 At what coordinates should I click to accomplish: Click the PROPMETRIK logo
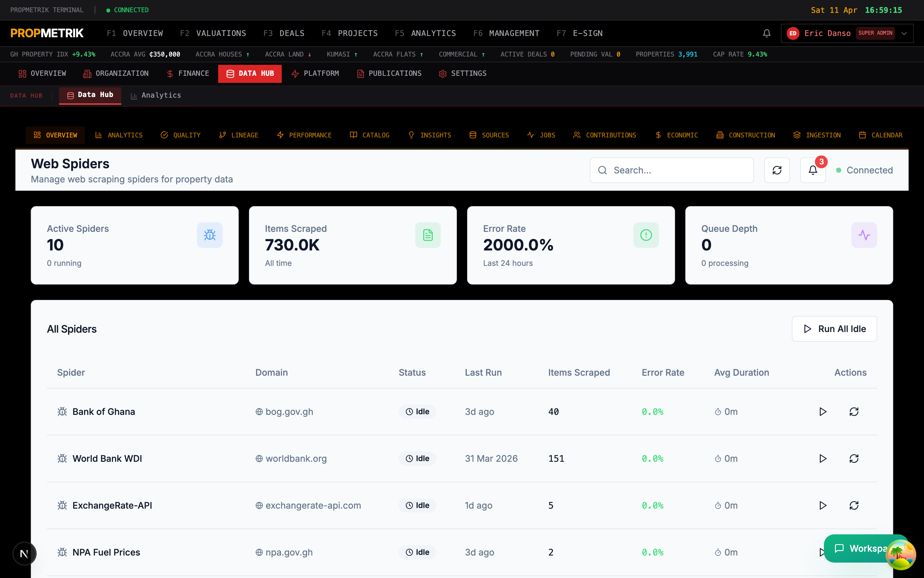pos(47,33)
